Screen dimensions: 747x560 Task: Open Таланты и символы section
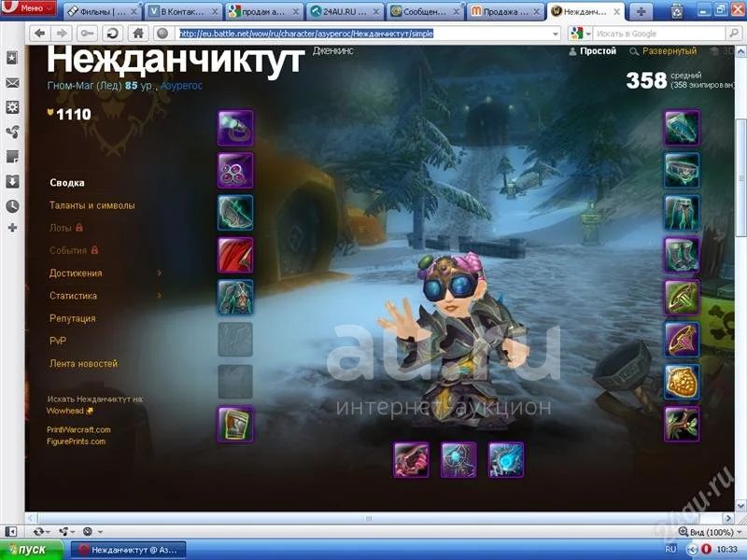pos(92,205)
